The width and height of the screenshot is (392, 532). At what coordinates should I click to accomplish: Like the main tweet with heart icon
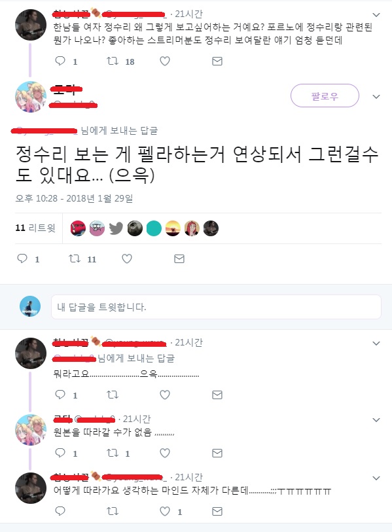coord(126,259)
